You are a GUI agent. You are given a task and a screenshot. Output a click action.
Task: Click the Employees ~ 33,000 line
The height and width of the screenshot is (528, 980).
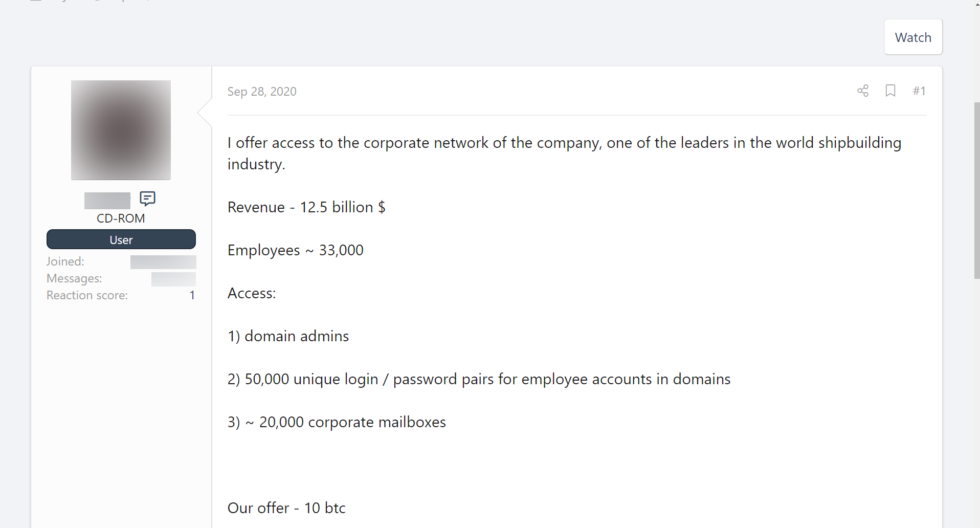pyautogui.click(x=296, y=250)
